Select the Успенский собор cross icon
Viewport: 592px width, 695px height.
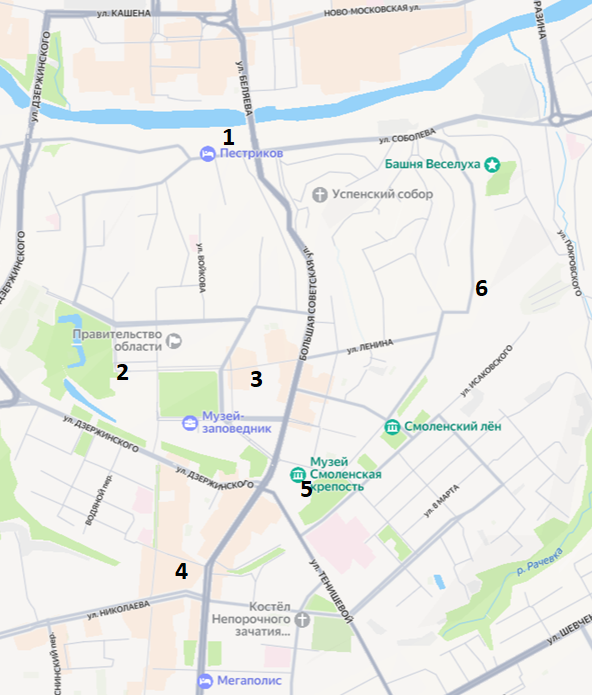319,195
